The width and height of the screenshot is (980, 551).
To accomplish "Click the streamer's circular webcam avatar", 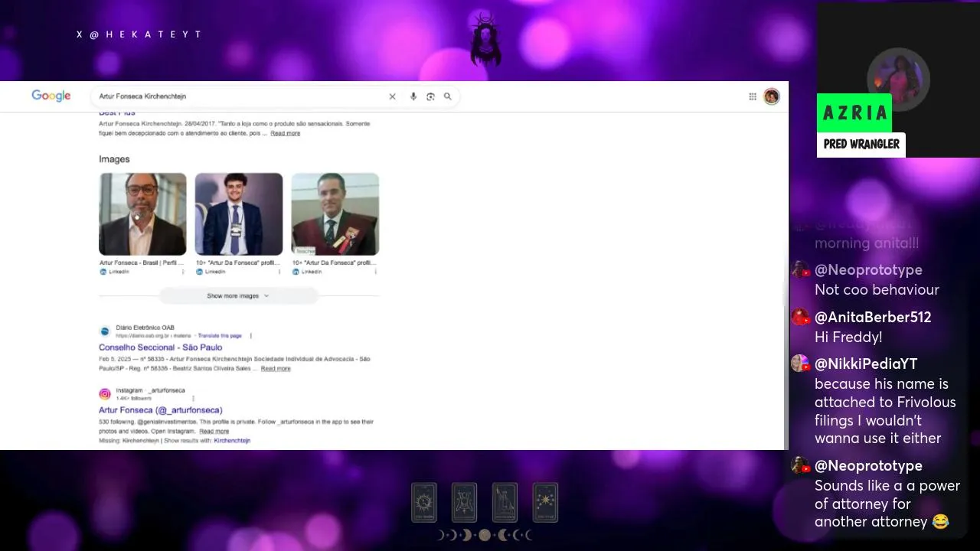I will (899, 79).
